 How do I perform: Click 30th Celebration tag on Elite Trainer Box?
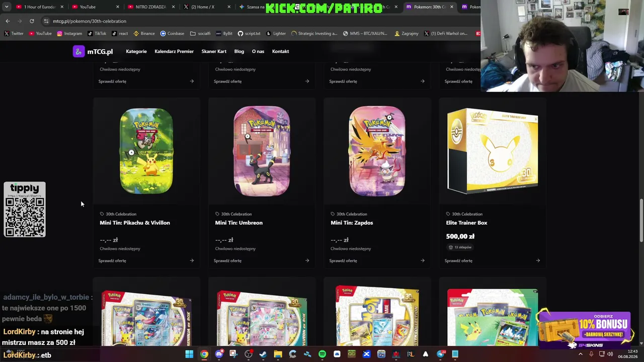[464, 214]
